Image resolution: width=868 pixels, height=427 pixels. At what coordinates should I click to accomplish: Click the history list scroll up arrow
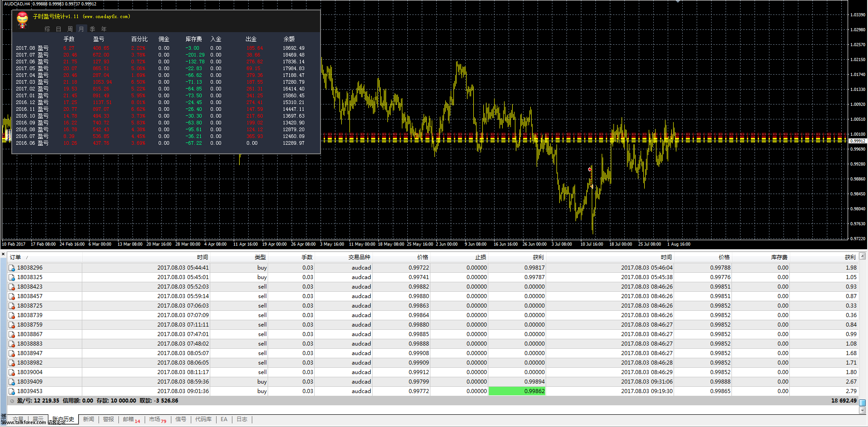(x=862, y=256)
